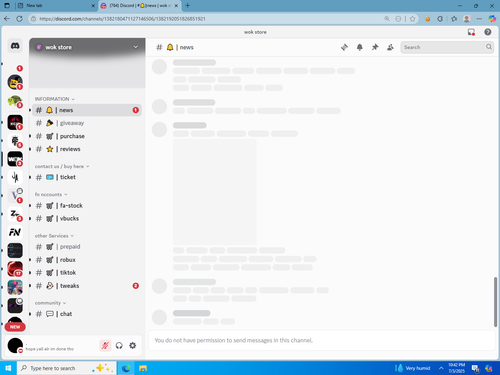Open the chat channel

point(87,314)
